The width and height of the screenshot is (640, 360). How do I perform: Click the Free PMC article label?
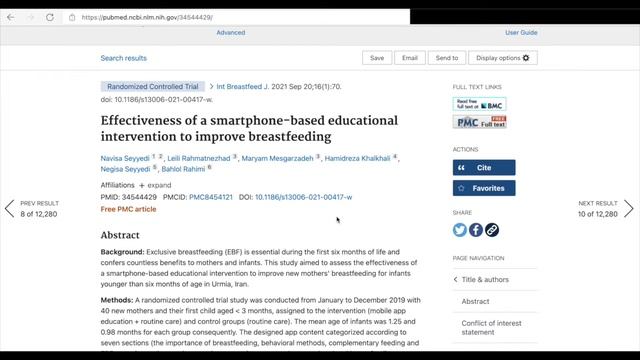coord(128,209)
